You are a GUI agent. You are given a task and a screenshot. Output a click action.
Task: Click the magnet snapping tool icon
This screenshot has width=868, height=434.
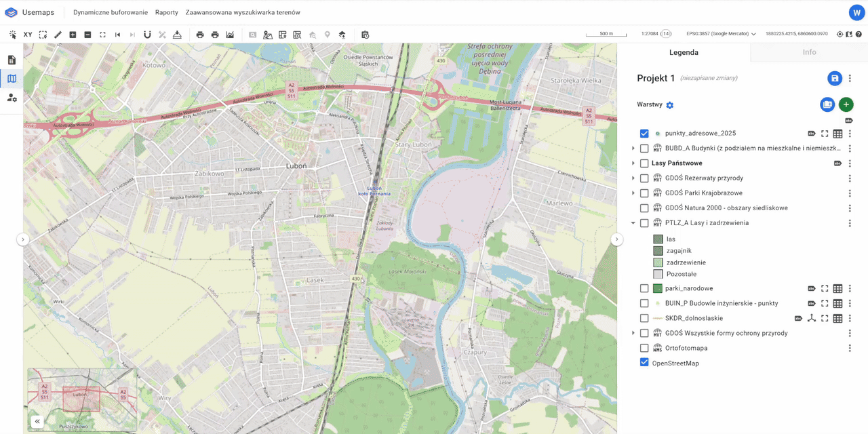(147, 35)
